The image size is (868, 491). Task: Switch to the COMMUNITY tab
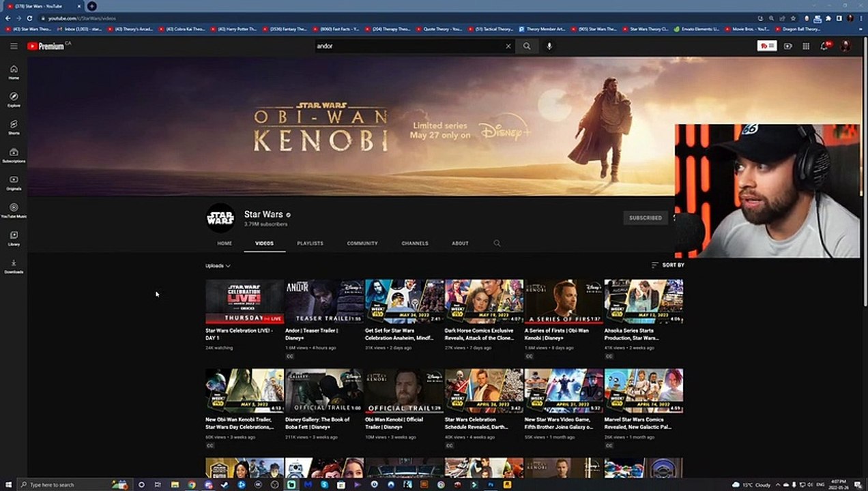click(x=362, y=243)
